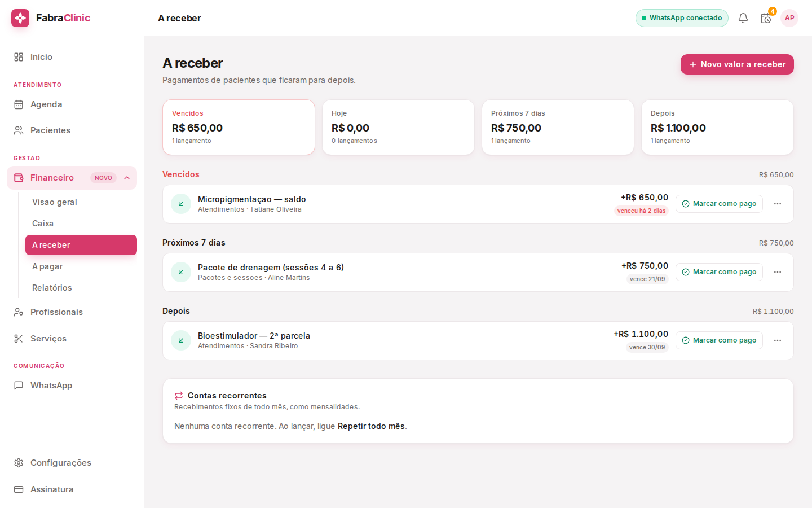Open Profissionais in the sidebar

pyautogui.click(x=72, y=312)
